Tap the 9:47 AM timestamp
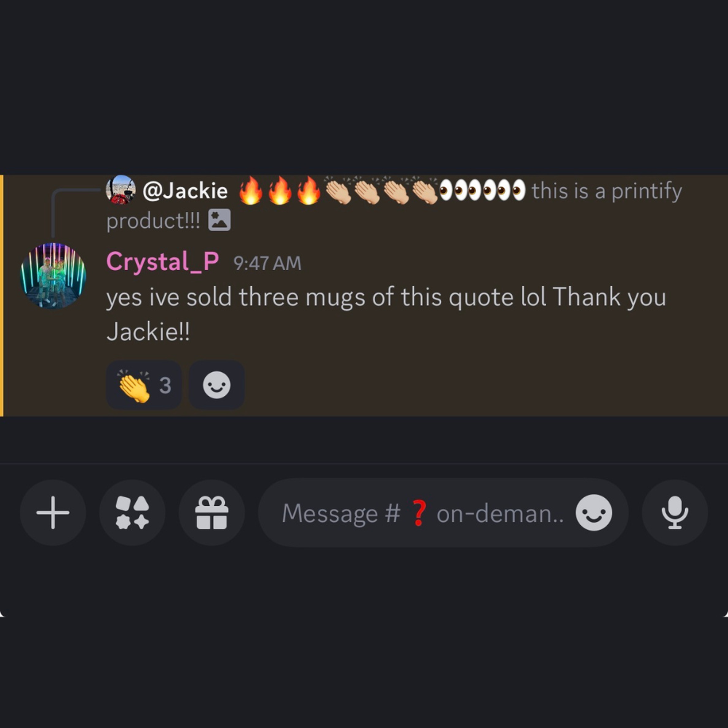This screenshot has width=728, height=728. (x=267, y=264)
